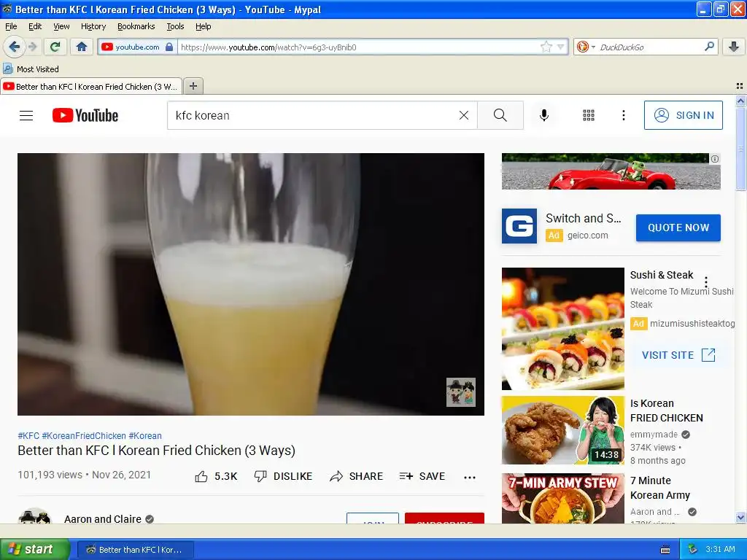Like the video with thumbs up
747x560 pixels.
[x=216, y=476]
